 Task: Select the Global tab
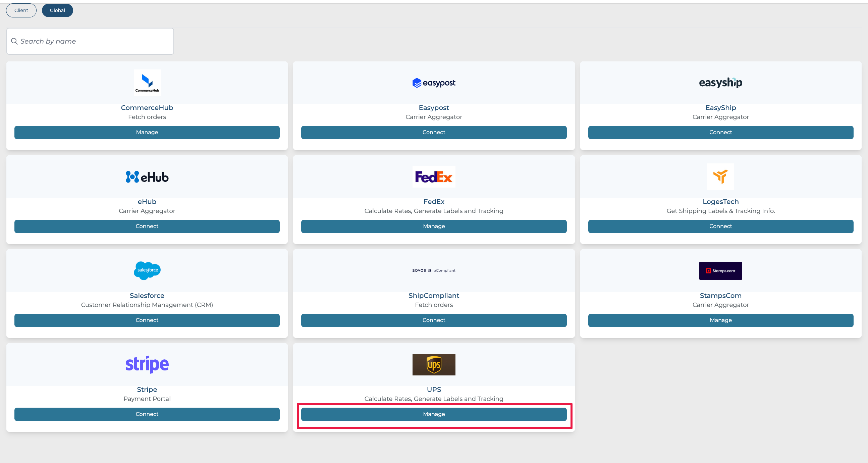click(57, 10)
